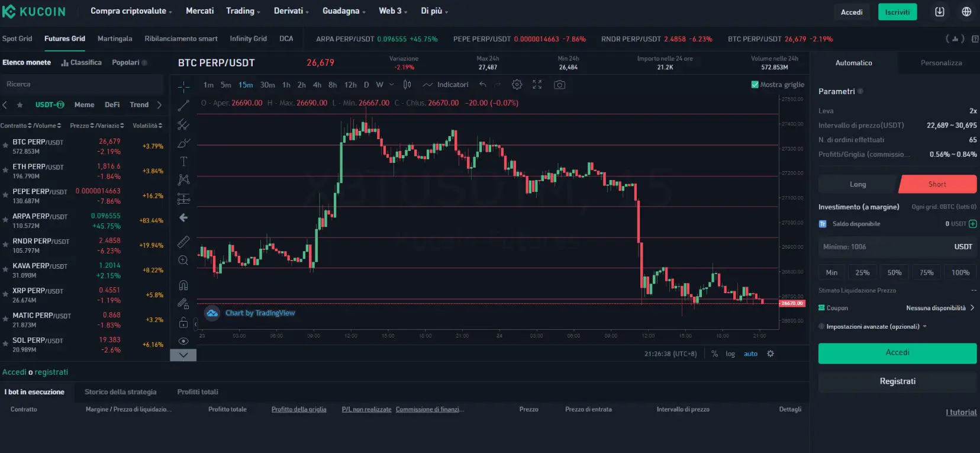Select the 15m timeframe
Screen dimensions: 980x453
[246, 85]
